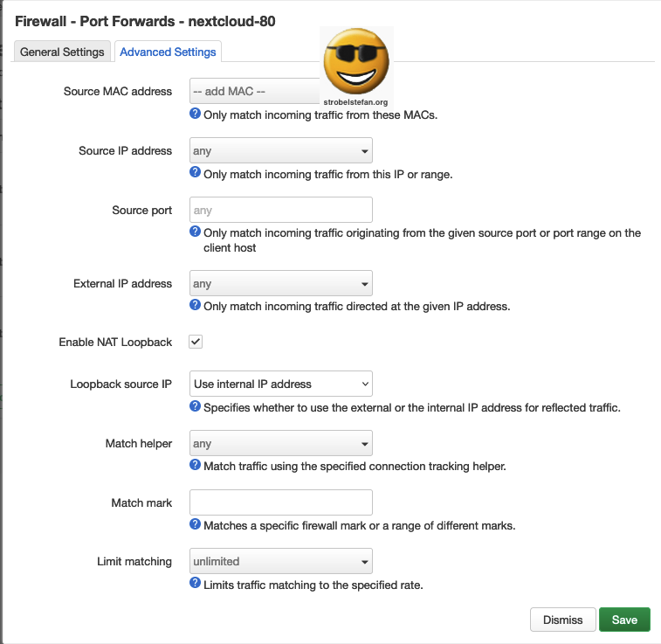Disable the Enable NAT Loopback checkbox
Viewport: 661px width, 644px height.
(x=196, y=342)
